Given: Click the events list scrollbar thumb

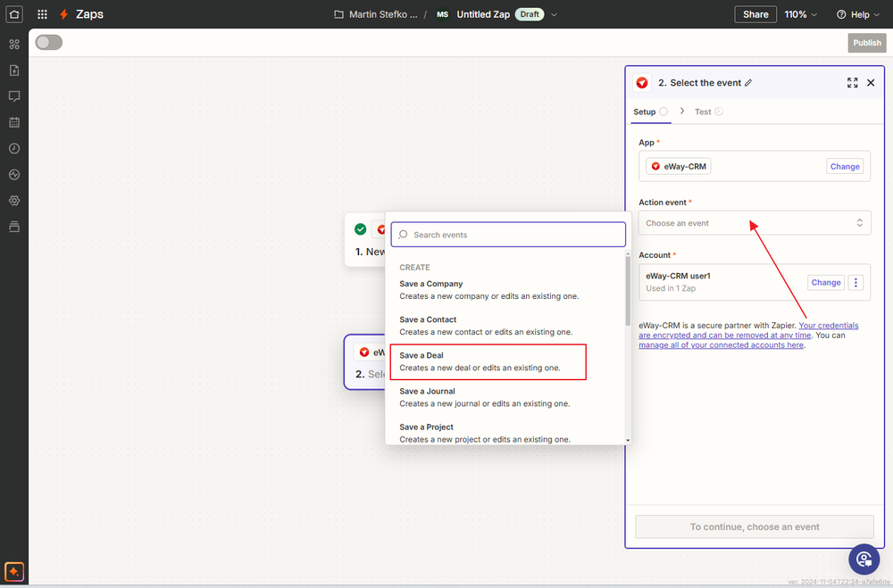Looking at the screenshot, I should pyautogui.click(x=628, y=291).
